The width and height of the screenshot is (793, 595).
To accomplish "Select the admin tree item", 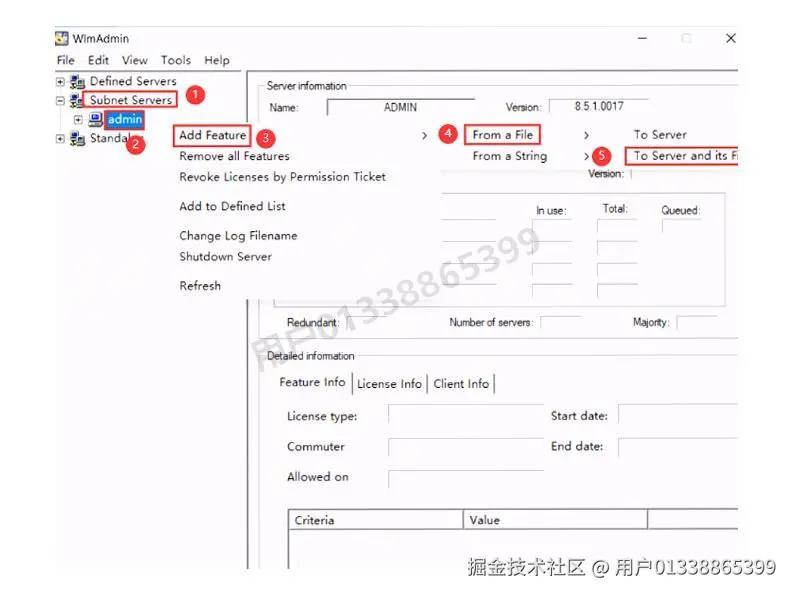I will [x=124, y=119].
